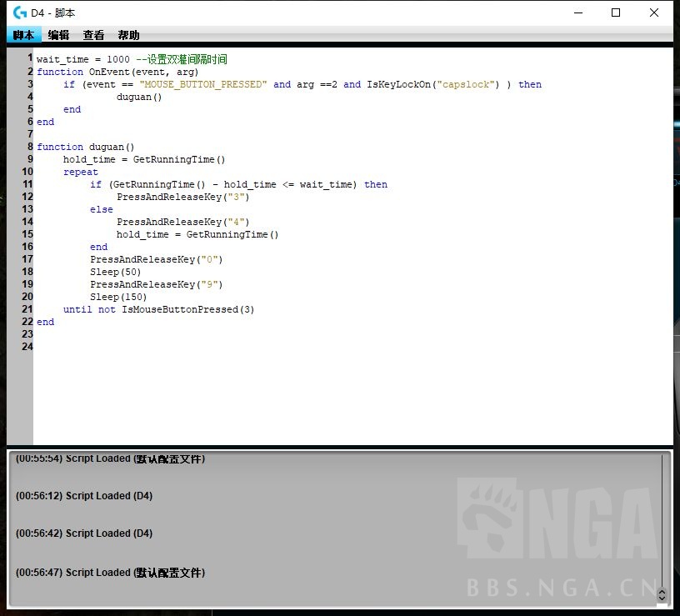The image size is (680, 616).
Task: Open the 帮助 menu
Action: click(x=129, y=35)
